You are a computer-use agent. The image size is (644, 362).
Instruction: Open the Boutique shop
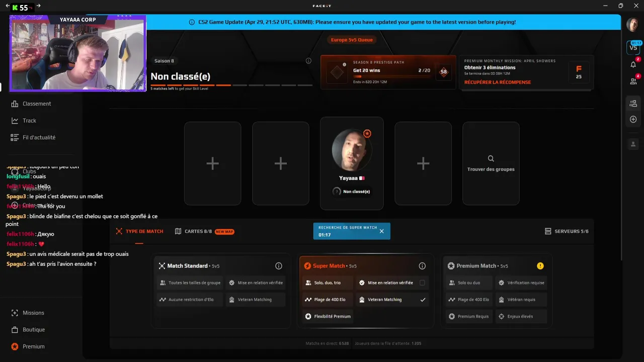28,330
